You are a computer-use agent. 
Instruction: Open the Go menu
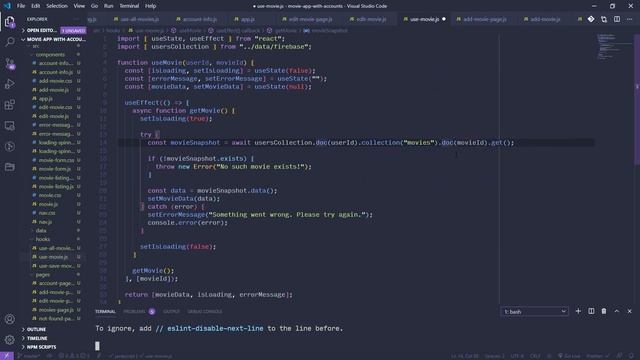(x=94, y=6)
